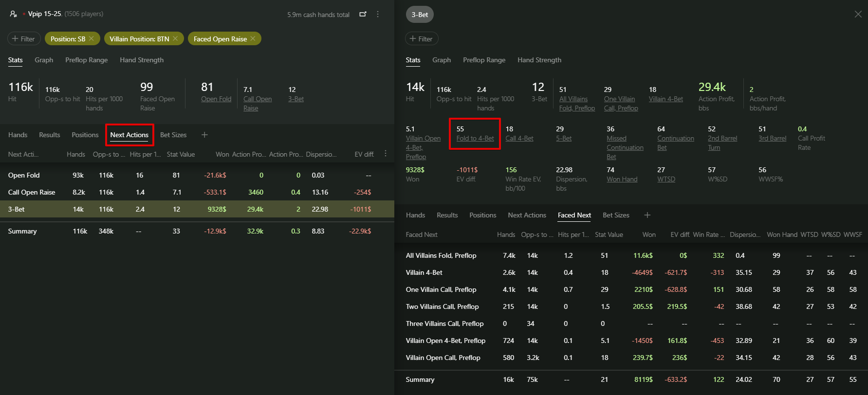Image resolution: width=868 pixels, height=395 pixels.
Task: Select the Call Open Raise row
Action: point(32,192)
